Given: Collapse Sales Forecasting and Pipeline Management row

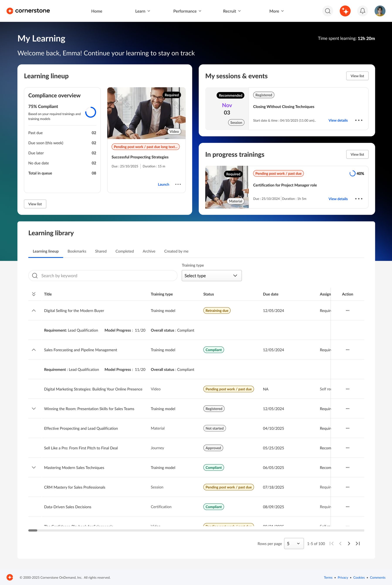Looking at the screenshot, I should click(x=34, y=350).
